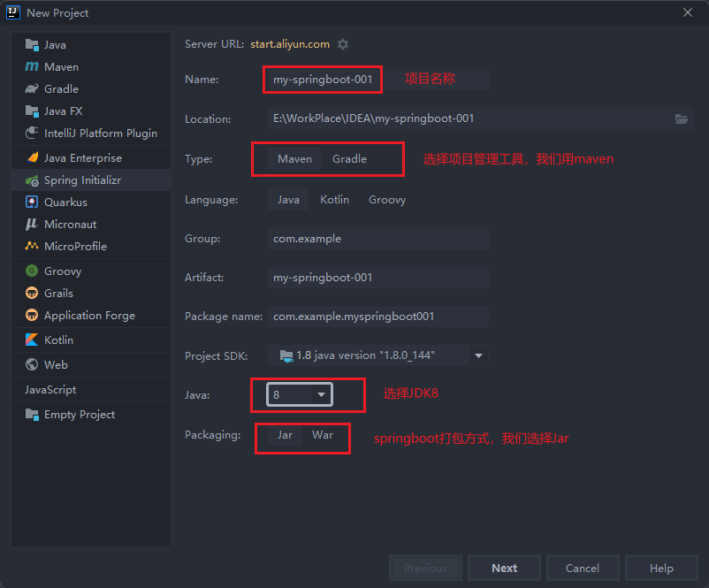Click the Java project type icon
Image resolution: width=709 pixels, height=588 pixels.
click(x=32, y=45)
